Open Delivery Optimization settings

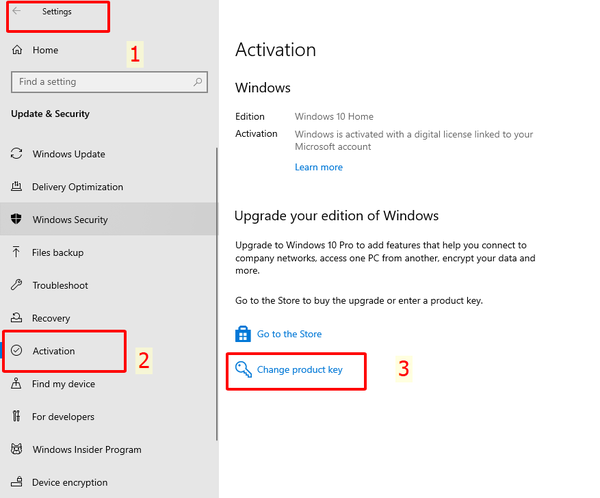pos(108,187)
